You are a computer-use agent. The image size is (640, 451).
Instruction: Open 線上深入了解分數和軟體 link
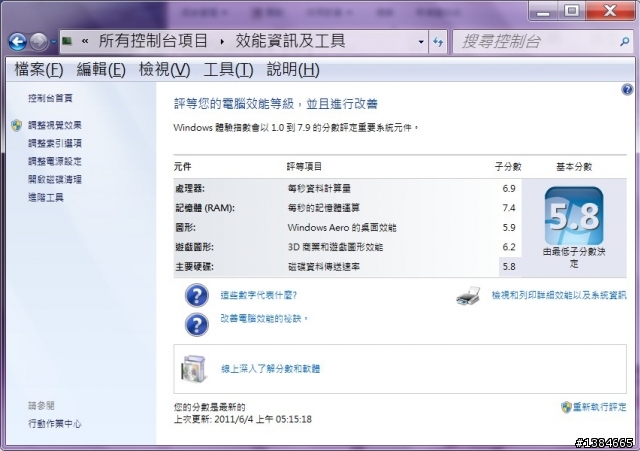pyautogui.click(x=271, y=369)
